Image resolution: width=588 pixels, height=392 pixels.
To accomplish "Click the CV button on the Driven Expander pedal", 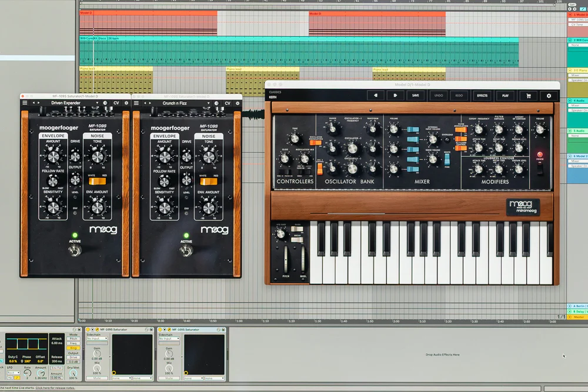I will (116, 102).
